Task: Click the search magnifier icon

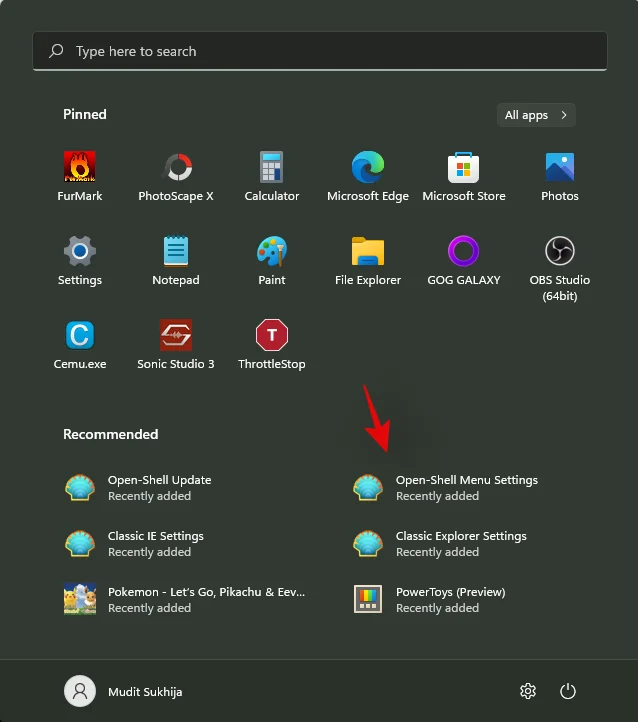Action: [x=56, y=51]
